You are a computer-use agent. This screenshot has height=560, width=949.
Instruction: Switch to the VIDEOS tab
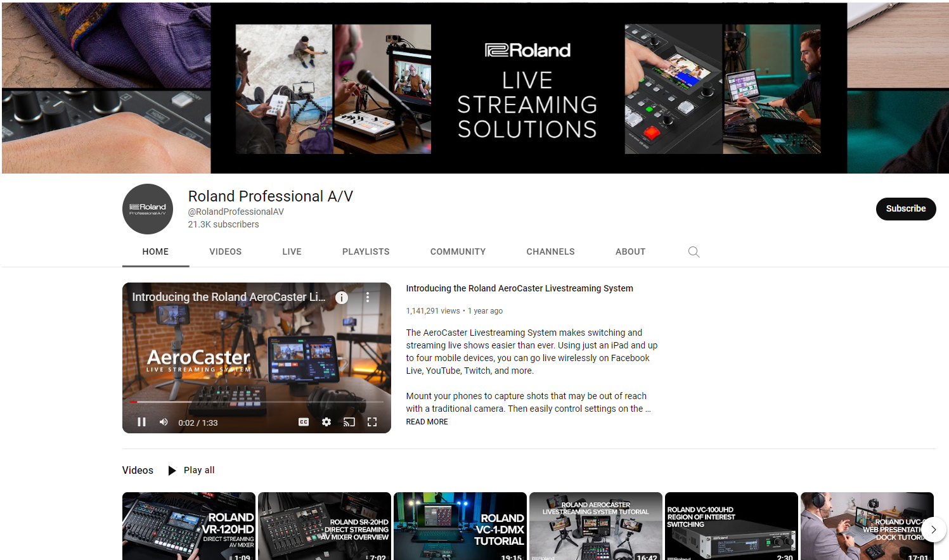[x=226, y=251]
